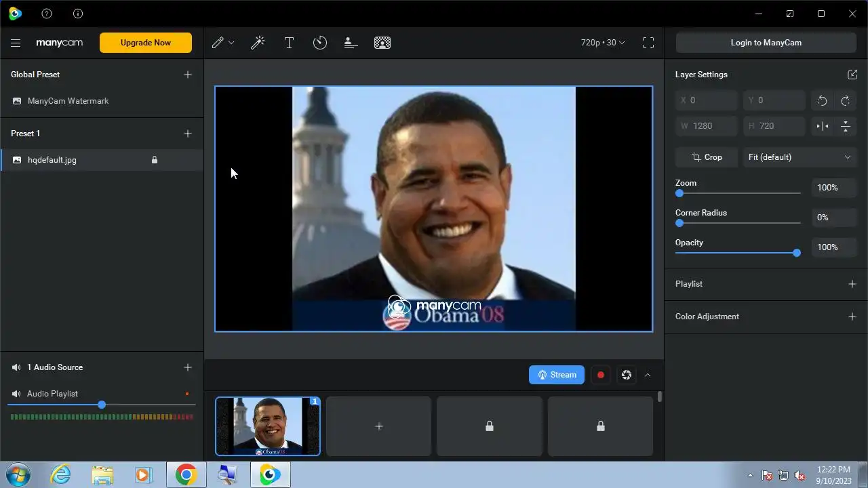Add a new preset in the plus slot
Screen dimensions: 868x488
pos(379,426)
